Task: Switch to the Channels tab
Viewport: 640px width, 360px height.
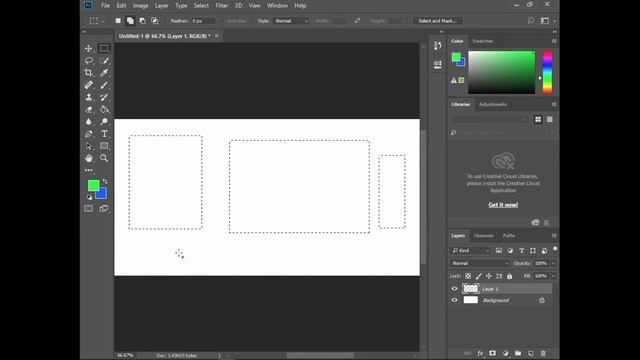Action: point(483,236)
